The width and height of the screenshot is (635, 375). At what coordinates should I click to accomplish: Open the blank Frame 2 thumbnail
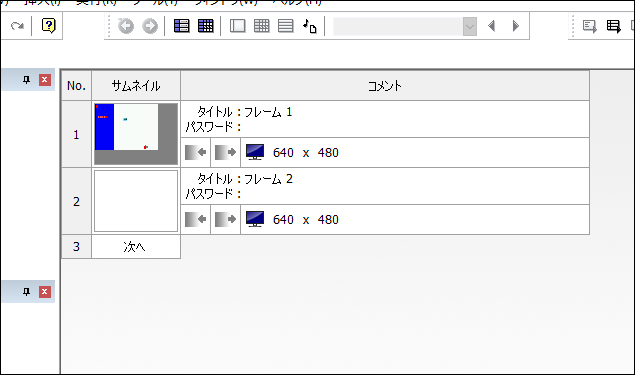click(x=136, y=201)
